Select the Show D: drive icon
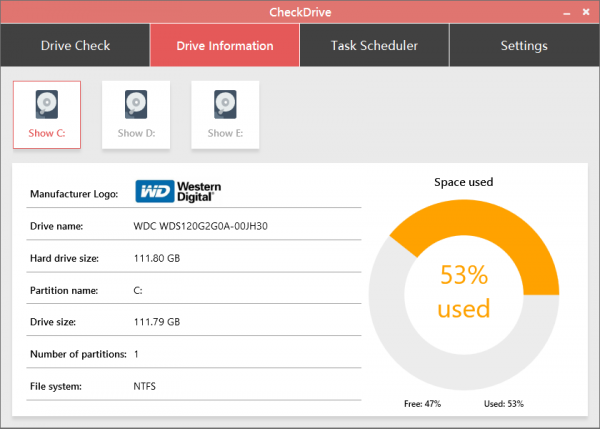This screenshot has height=429, width=600. click(x=136, y=115)
